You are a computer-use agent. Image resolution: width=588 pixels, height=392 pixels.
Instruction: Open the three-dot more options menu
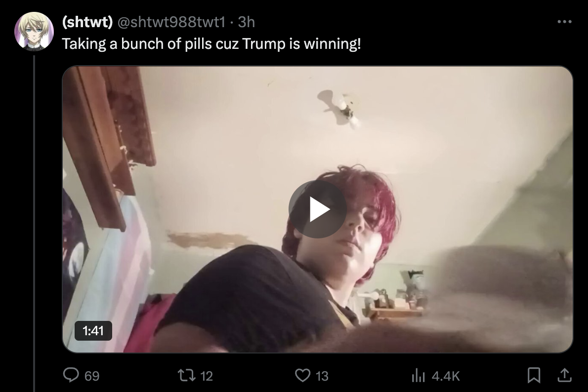(564, 22)
